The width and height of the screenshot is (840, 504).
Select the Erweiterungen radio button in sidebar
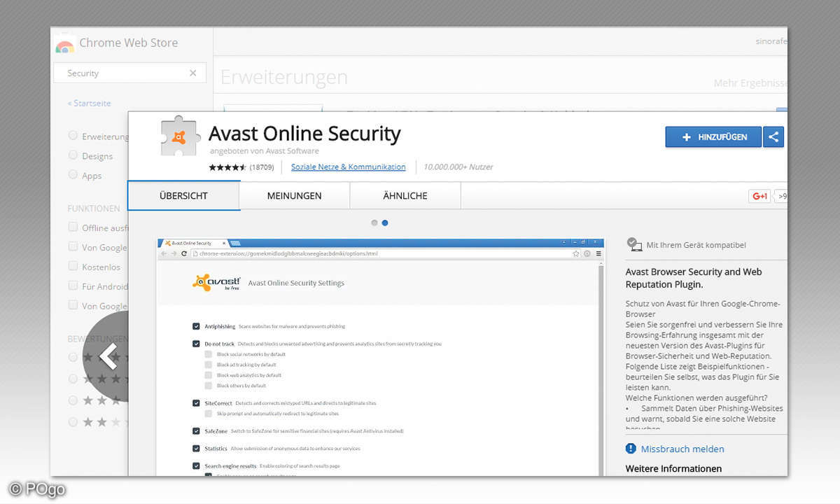coord(73,136)
